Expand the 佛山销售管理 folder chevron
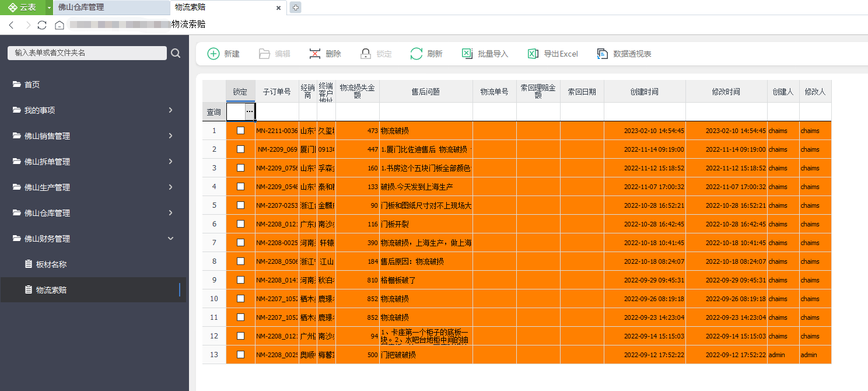Viewport: 868px width, 391px height. click(x=170, y=136)
